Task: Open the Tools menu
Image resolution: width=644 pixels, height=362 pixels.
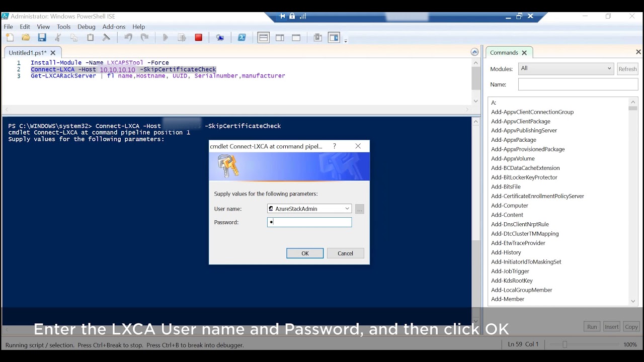Action: click(64, 27)
